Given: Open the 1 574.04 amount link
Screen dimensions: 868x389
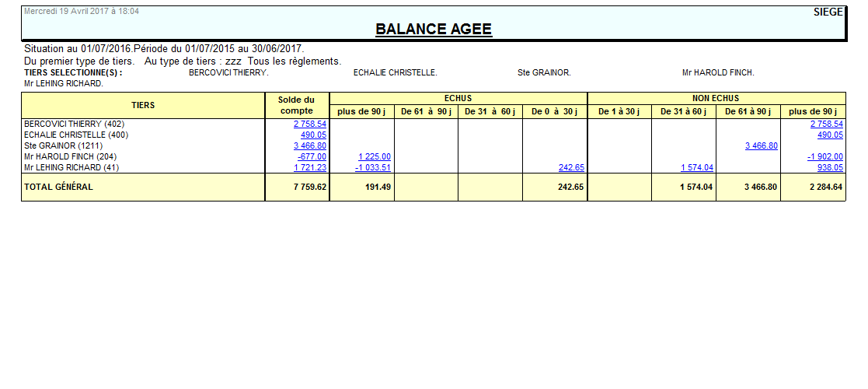Looking at the screenshot, I should [696, 167].
